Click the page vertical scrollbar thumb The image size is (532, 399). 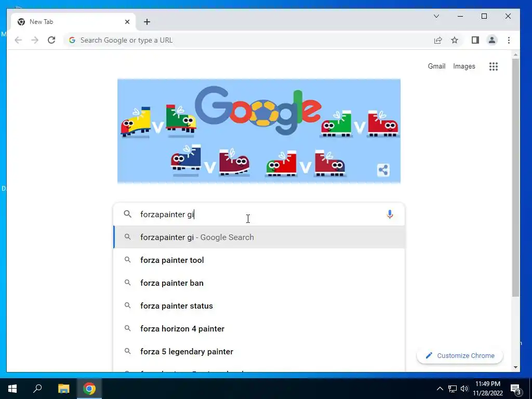click(516, 178)
